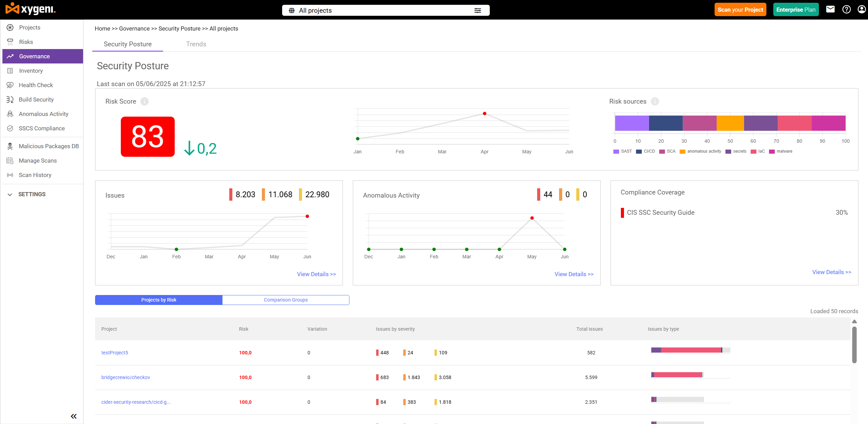Click the Scan your Project button
Image resolution: width=868 pixels, height=424 pixels.
tap(740, 10)
